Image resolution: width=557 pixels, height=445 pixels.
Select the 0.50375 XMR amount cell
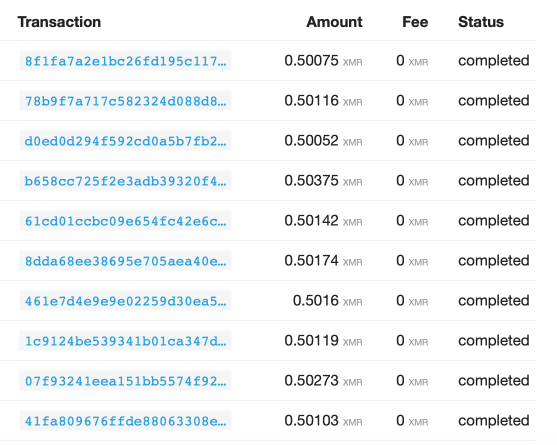point(323,181)
